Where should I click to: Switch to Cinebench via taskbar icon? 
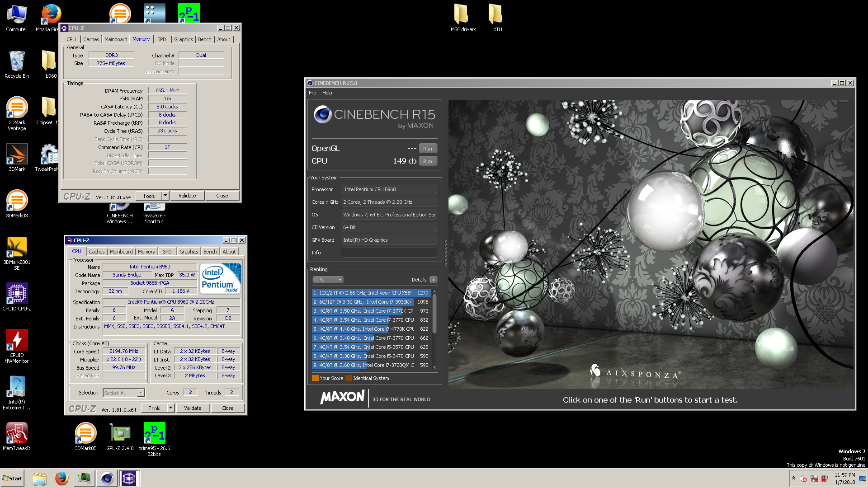pos(107,478)
